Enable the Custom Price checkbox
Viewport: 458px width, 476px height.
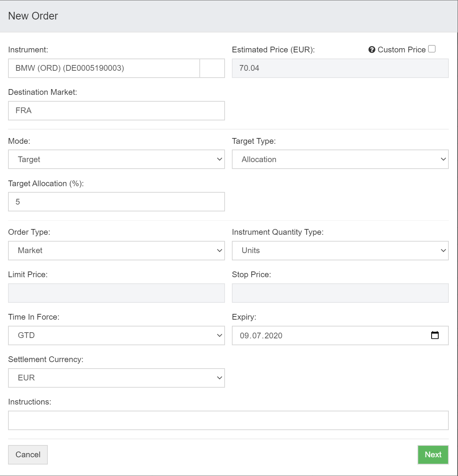tap(432, 49)
